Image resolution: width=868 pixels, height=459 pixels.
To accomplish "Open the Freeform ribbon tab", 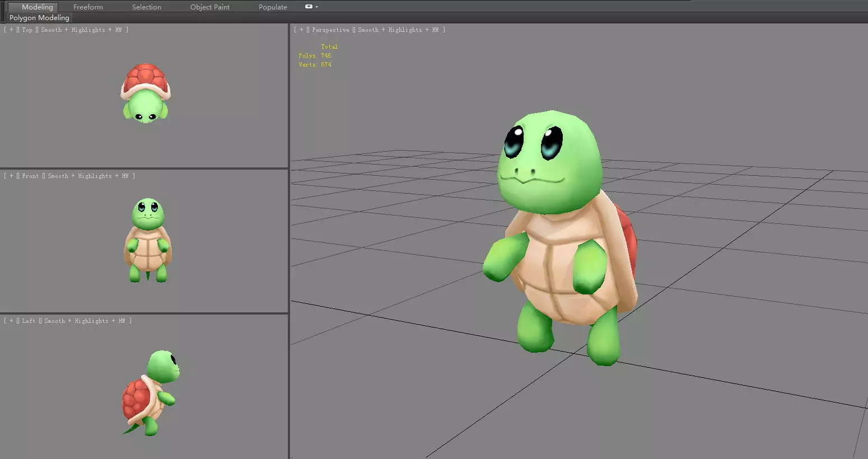I will [88, 7].
